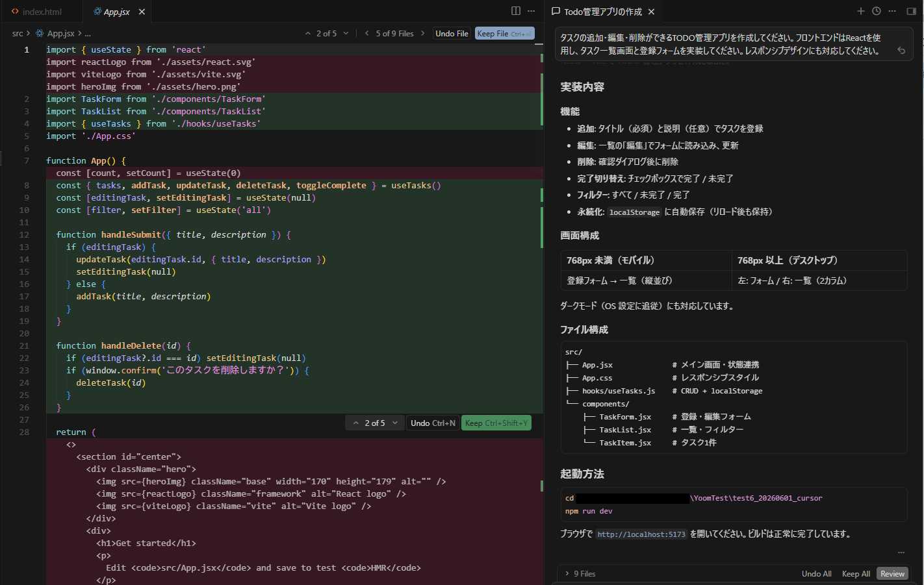Keep this change block with green Keep button
The image size is (924, 585).
point(496,423)
